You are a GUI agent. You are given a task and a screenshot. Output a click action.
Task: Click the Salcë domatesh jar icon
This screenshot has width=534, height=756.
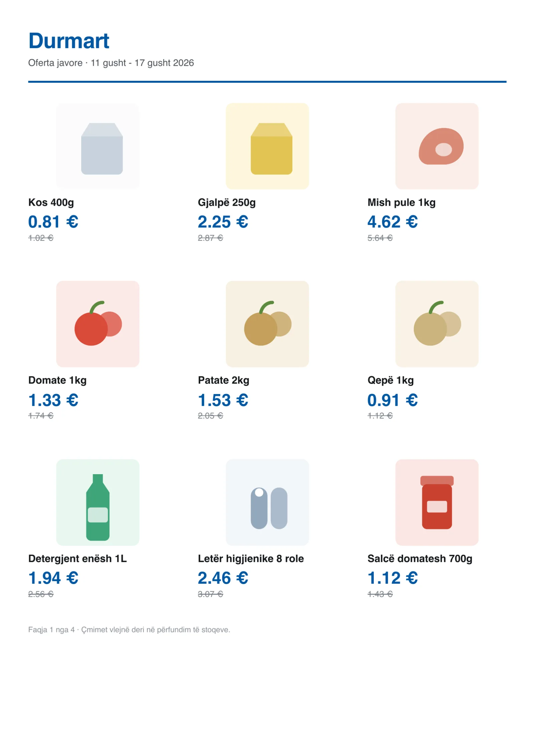[437, 502]
